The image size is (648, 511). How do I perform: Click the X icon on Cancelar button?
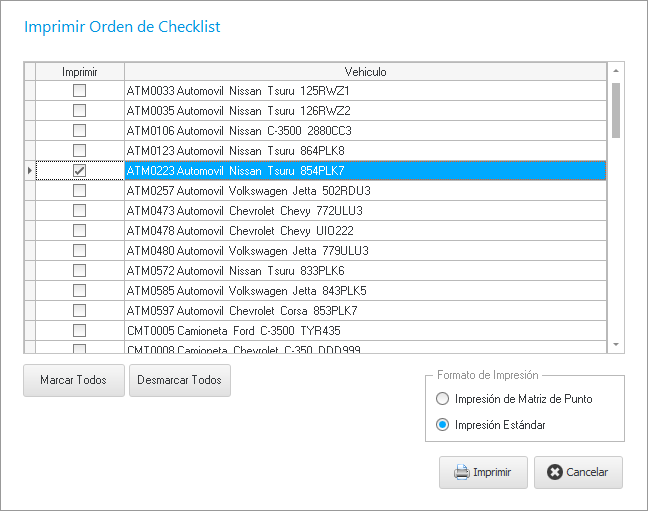click(555, 472)
